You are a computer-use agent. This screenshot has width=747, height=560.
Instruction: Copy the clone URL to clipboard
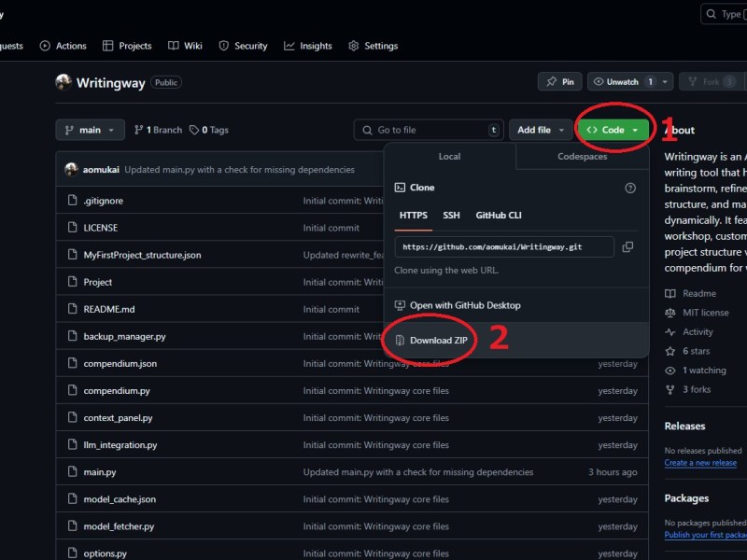[x=627, y=246]
